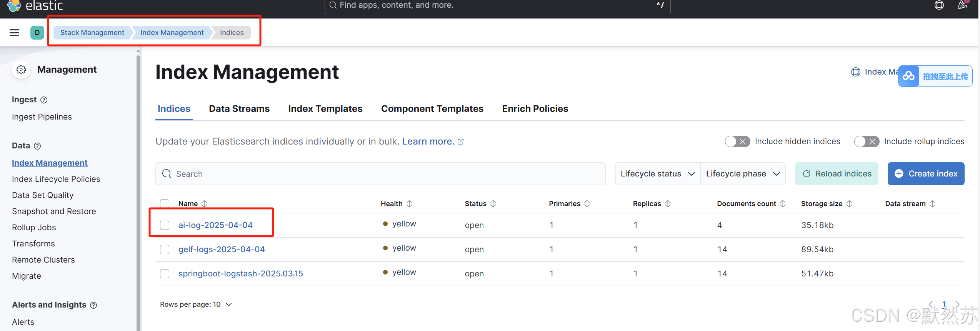Open the help menu lifebuoy icon
This screenshot has height=331, width=980.
[x=939, y=5]
